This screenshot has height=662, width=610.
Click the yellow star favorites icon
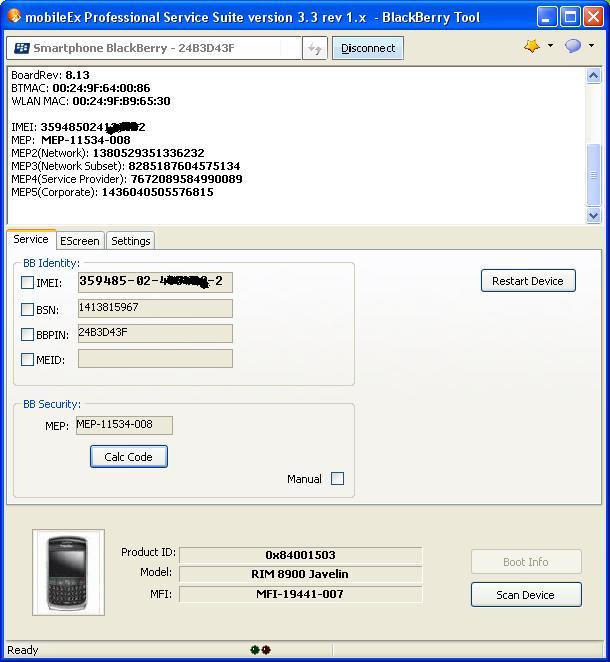532,46
